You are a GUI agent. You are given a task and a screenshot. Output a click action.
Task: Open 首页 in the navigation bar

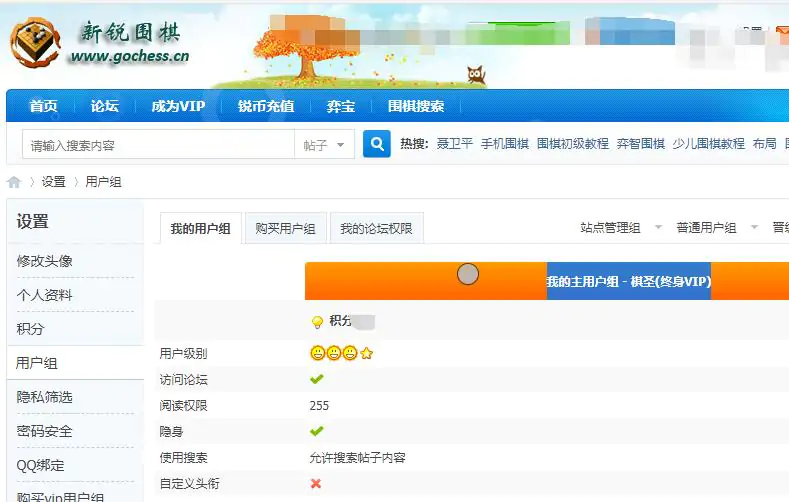[x=43, y=106]
